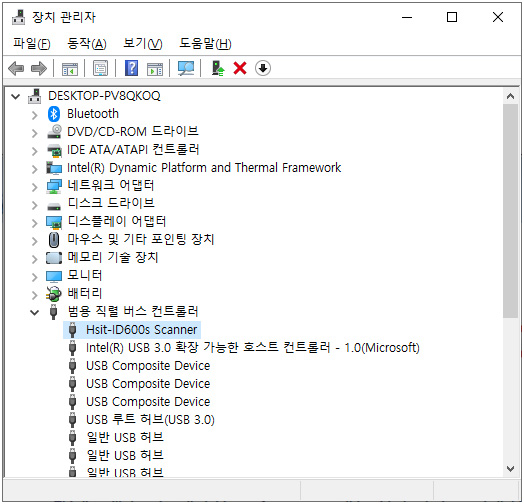Screen dimensions: 524x504
Task: Click the blue question mark help icon
Action: [x=131, y=68]
